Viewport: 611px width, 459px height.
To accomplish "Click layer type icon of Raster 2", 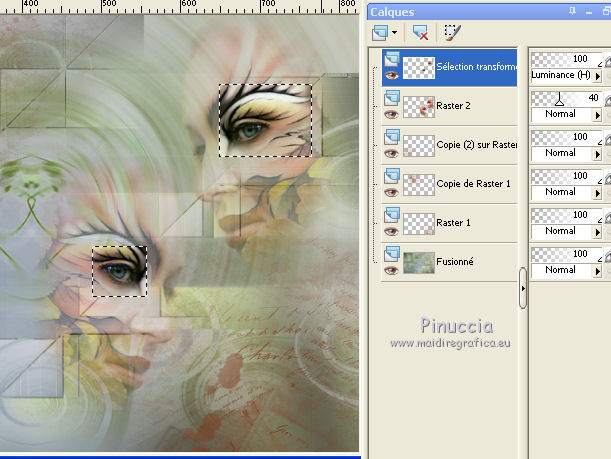I will point(392,98).
